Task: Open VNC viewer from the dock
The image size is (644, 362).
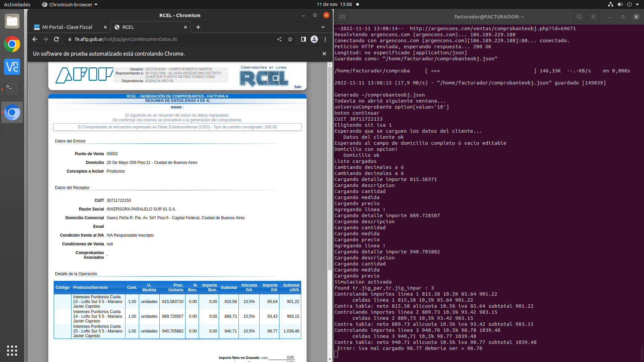Action: [x=12, y=67]
